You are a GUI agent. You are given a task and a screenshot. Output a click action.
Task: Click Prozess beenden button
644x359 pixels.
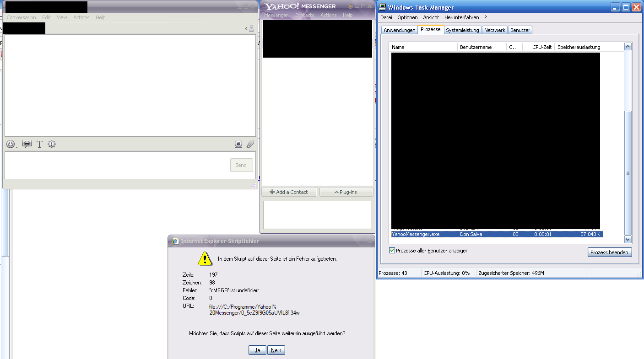610,252
